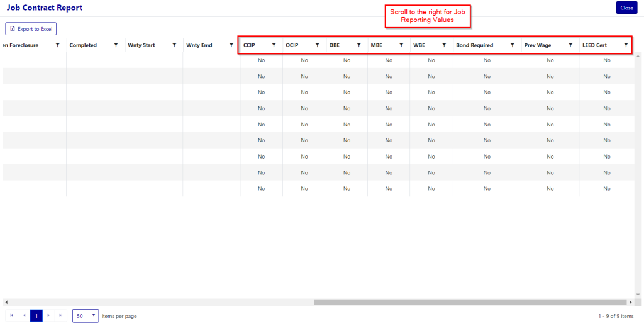Click the horizontal scrollbar right arrow
This screenshot has width=644, height=326.
(x=631, y=302)
